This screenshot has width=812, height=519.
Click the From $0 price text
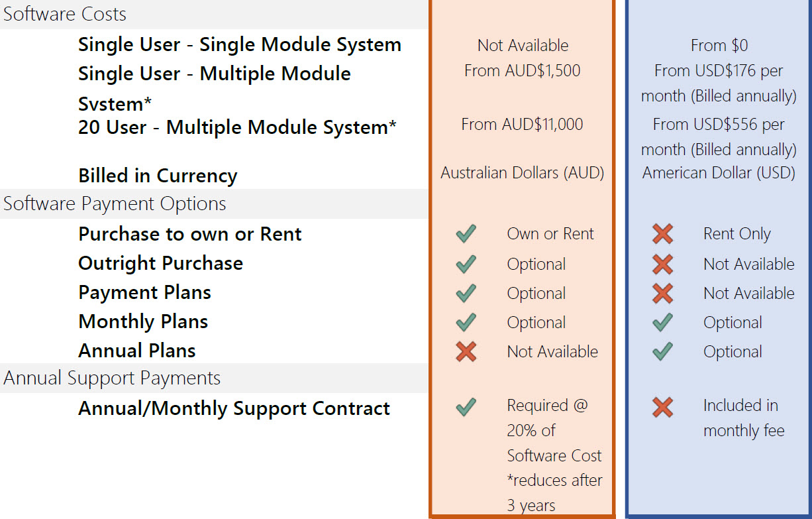pos(719,46)
